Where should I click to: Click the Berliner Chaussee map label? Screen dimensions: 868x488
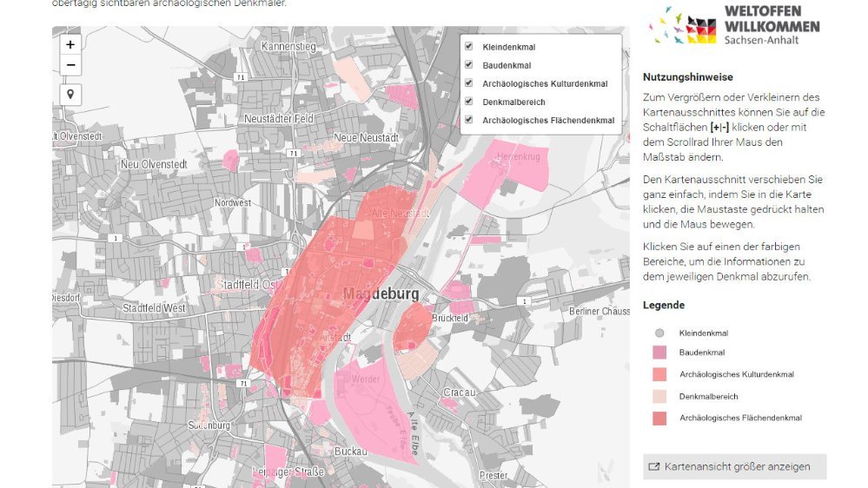(x=600, y=312)
